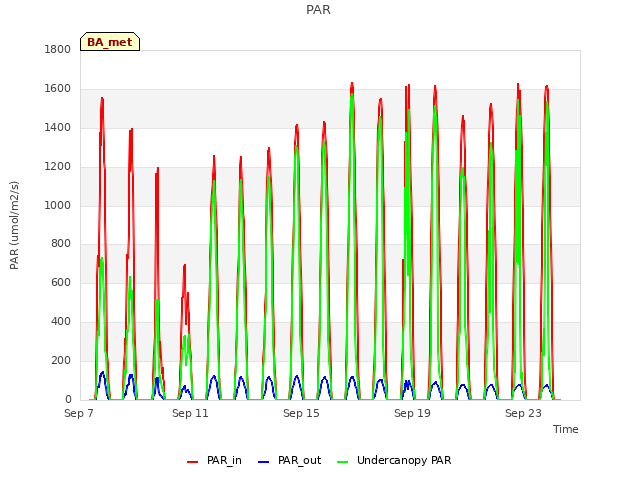Click the red PAR_in legend swatch
Viewport: 640px width, 480px height.
[x=193, y=462]
